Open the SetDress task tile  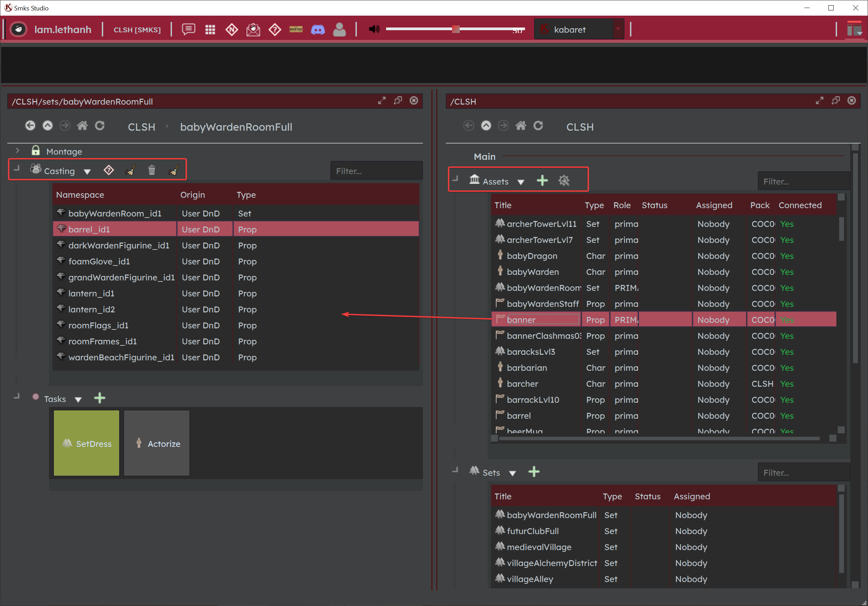tap(86, 443)
